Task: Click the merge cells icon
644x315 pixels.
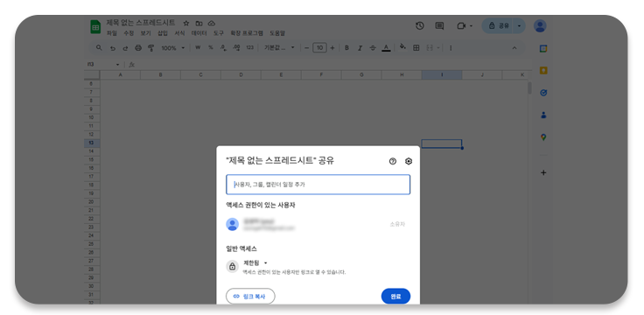Action: (430, 48)
